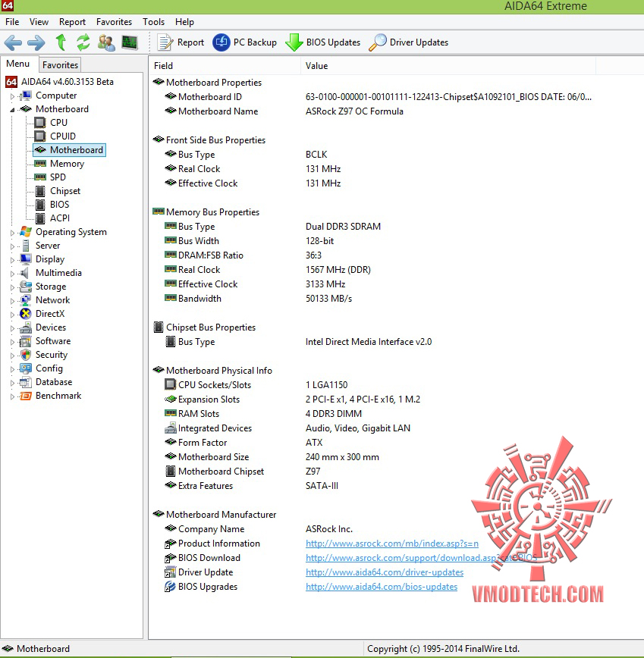Image resolution: width=644 pixels, height=658 pixels.
Task: Open the system monitor graph icon
Action: tap(130, 42)
